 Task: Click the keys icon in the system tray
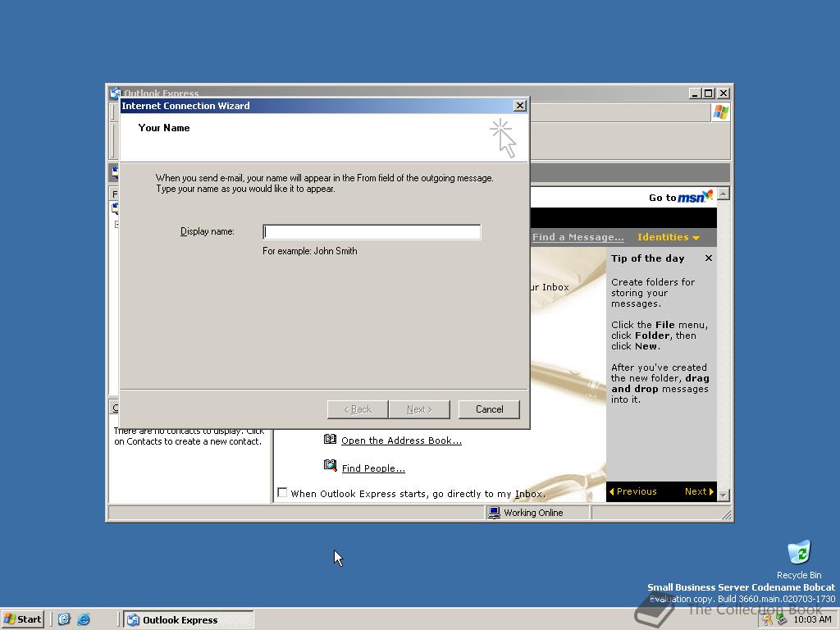coord(768,620)
